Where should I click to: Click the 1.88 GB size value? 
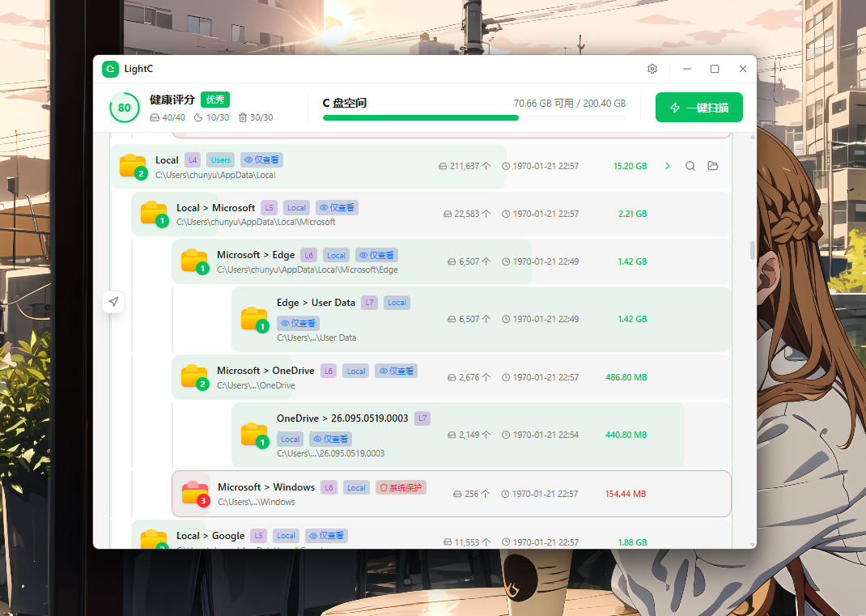pos(632,542)
